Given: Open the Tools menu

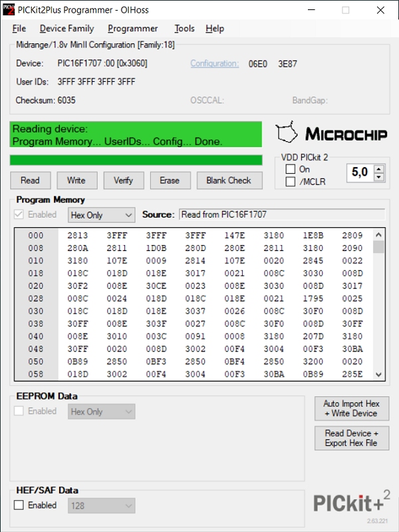Looking at the screenshot, I should click(x=184, y=29).
